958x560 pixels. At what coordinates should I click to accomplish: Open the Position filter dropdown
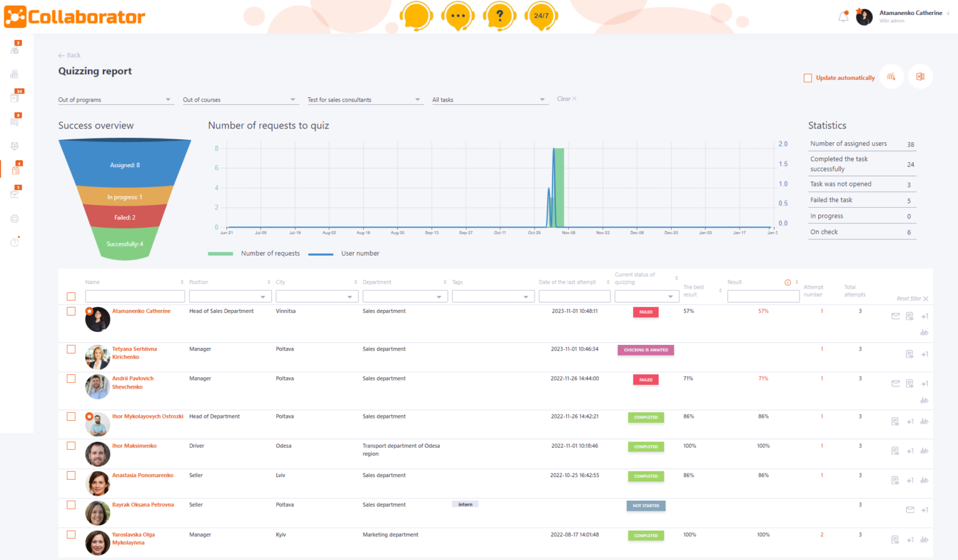coord(230,297)
